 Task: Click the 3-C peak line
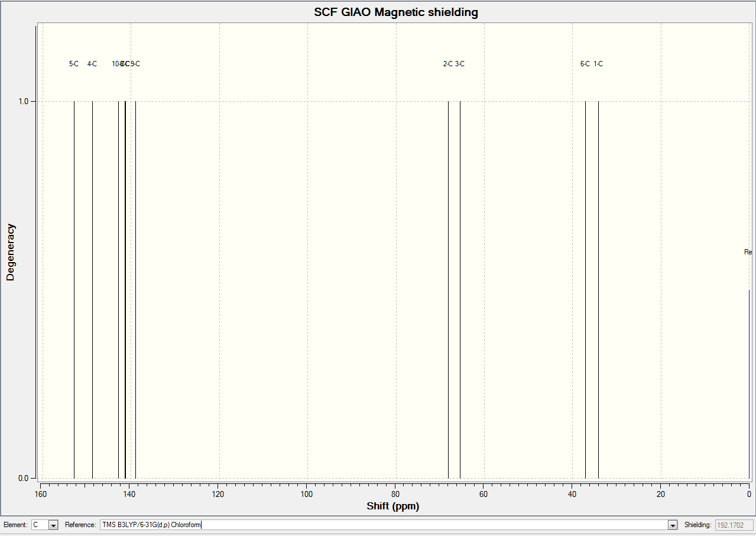(460, 290)
